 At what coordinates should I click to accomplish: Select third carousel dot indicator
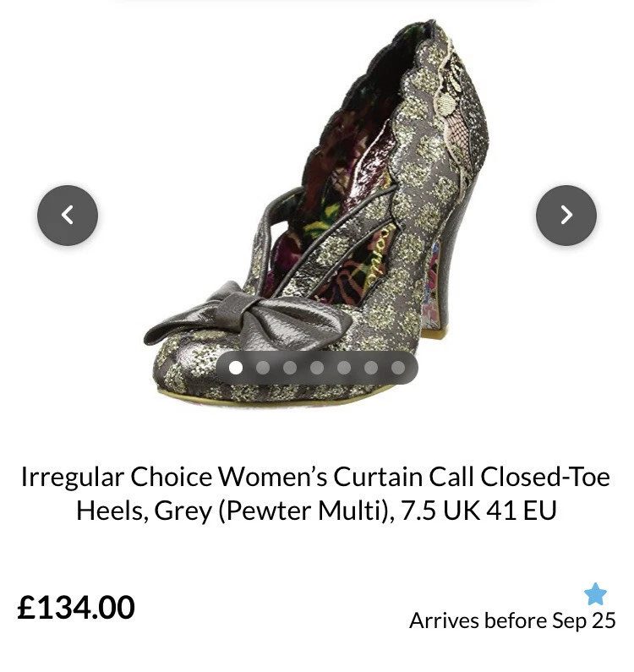tap(290, 368)
